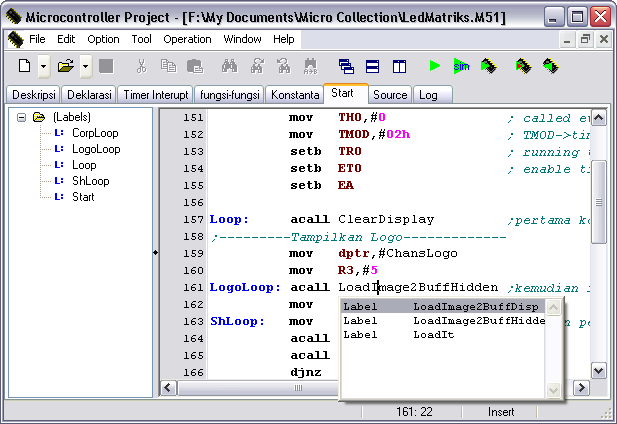The image size is (617, 424).
Task: Switch to the Deskripsi tab
Action: point(34,95)
